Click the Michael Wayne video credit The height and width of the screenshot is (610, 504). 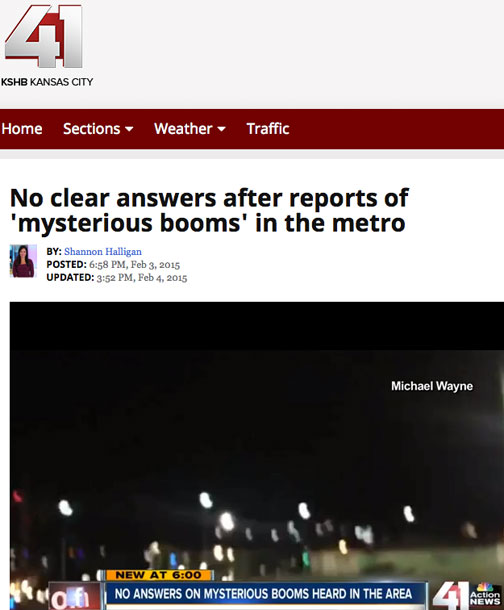[432, 386]
